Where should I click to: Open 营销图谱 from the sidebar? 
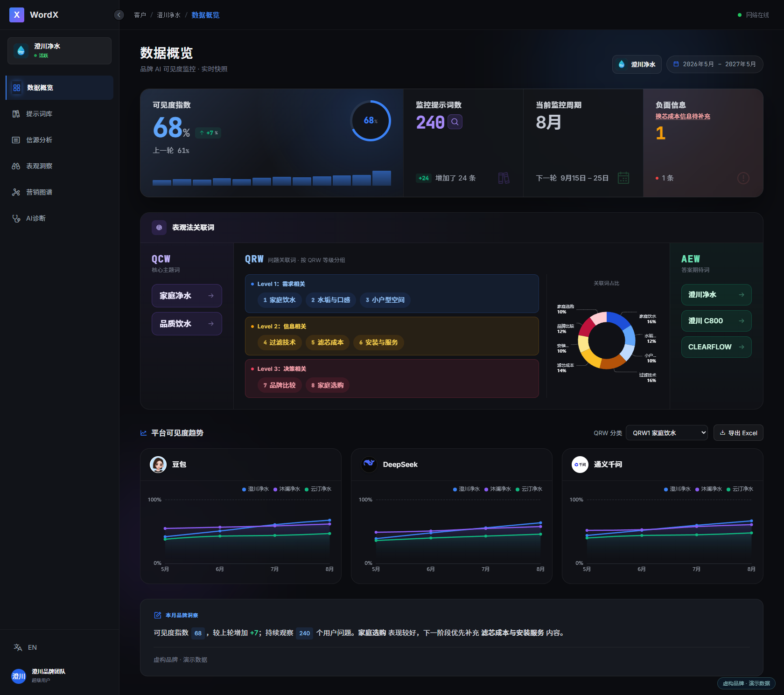[x=59, y=192]
